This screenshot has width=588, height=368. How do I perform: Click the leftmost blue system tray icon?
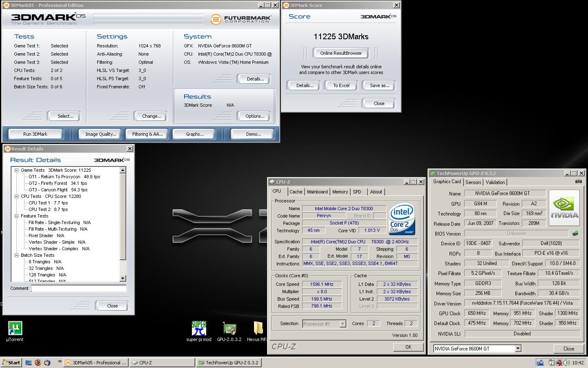[540, 363]
